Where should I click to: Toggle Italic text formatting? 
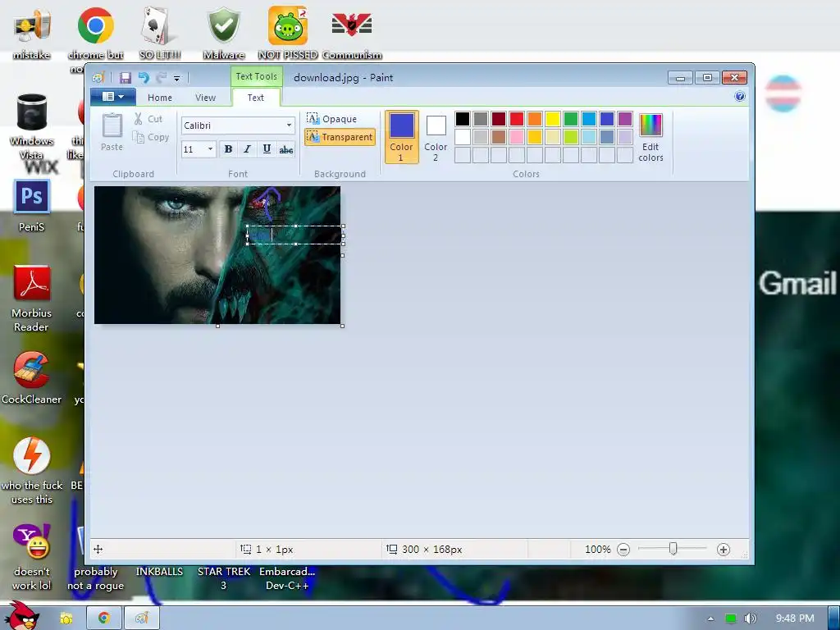coord(247,149)
